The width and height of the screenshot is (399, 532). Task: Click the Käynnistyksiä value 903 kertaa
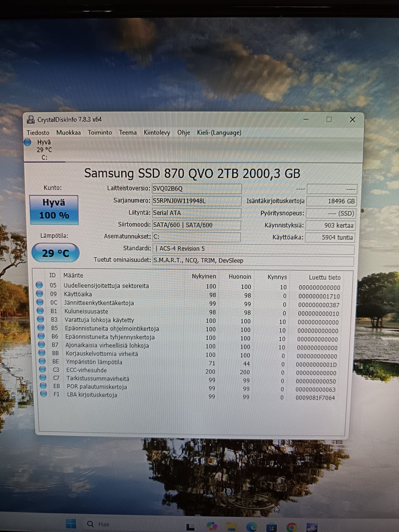[330, 225]
